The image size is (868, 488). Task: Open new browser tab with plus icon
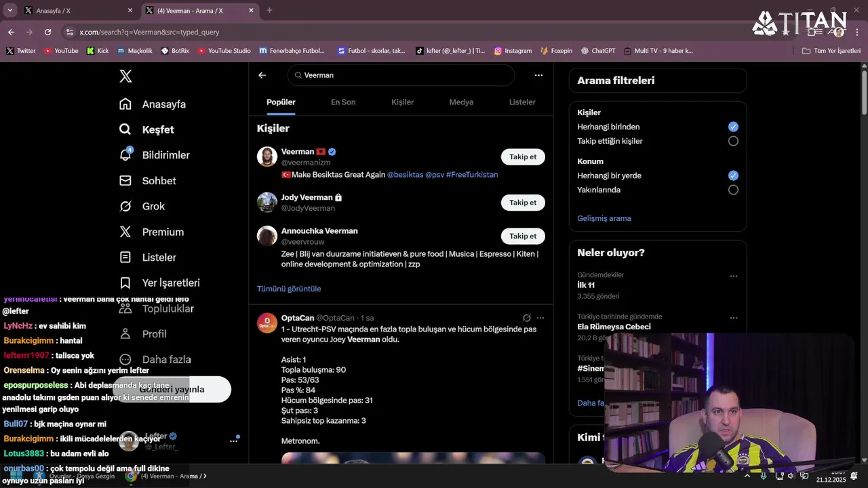point(269,10)
